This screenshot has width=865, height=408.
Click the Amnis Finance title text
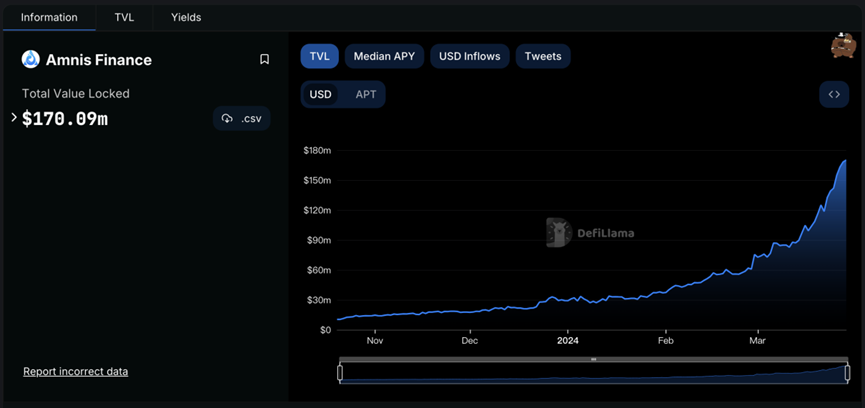(x=99, y=60)
